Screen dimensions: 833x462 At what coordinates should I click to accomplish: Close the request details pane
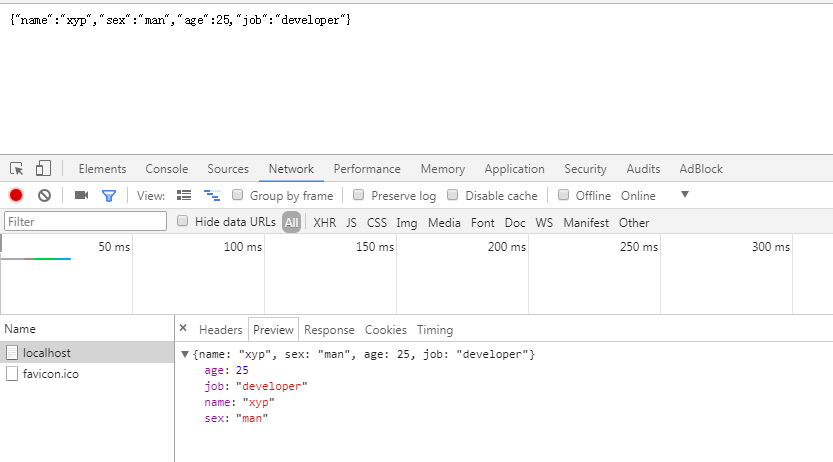click(x=183, y=328)
